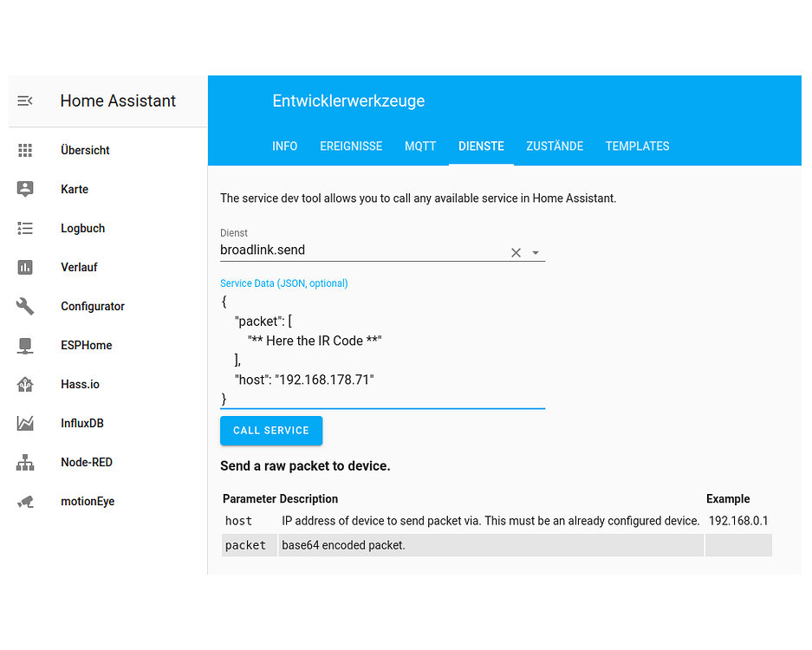Collapse the sidebar with the menu icon
Image resolution: width=812 pixels, height=650 pixels.
(x=25, y=101)
